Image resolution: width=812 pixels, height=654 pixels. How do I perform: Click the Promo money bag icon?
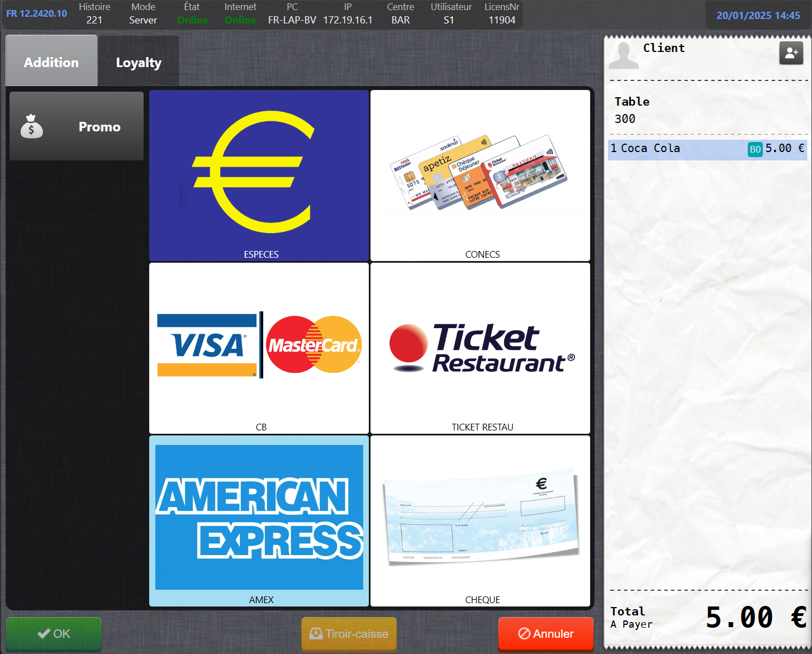click(32, 126)
